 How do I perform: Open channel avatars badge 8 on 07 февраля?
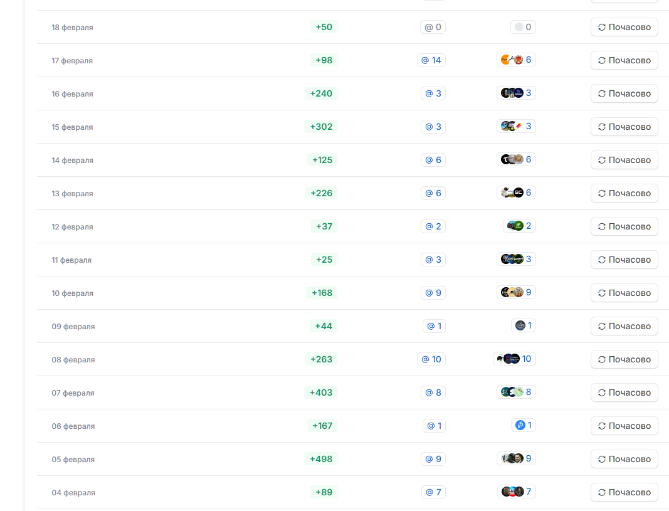(516, 393)
